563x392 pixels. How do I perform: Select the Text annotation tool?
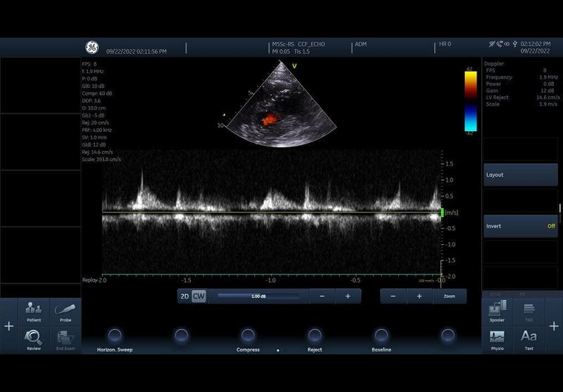[529, 339]
